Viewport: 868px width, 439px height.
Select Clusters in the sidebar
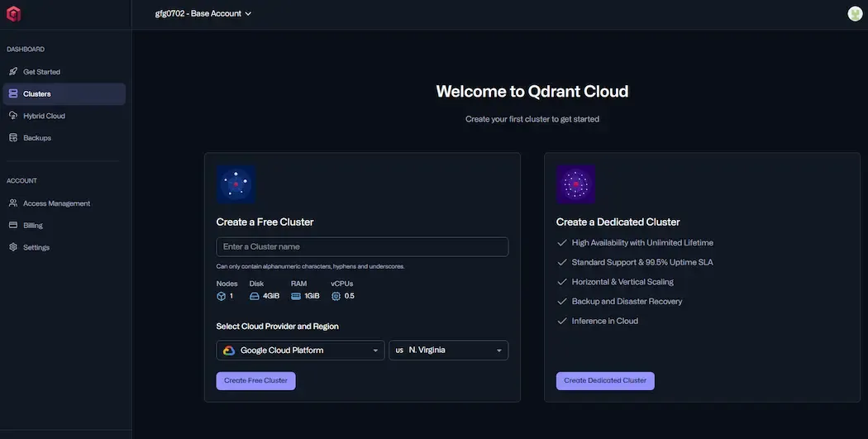[64, 93]
